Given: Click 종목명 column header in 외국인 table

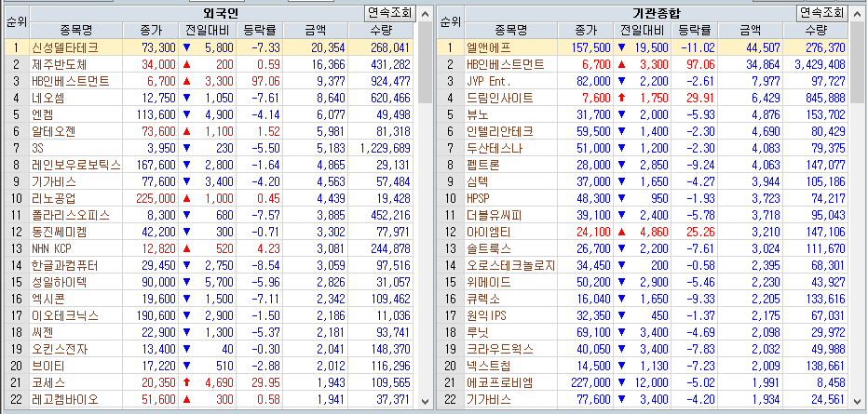Looking at the screenshot, I should pos(76,31).
